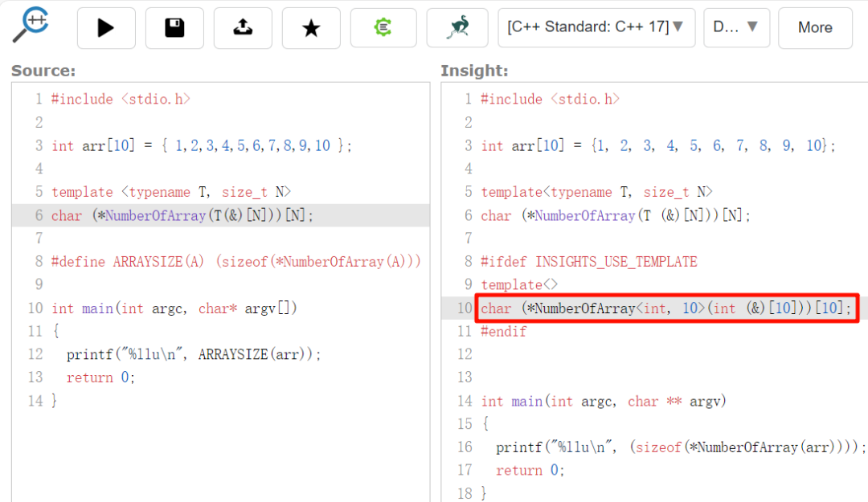Expand the truncated D... dropdown
This screenshot has width=868, height=502.
coord(736,27)
